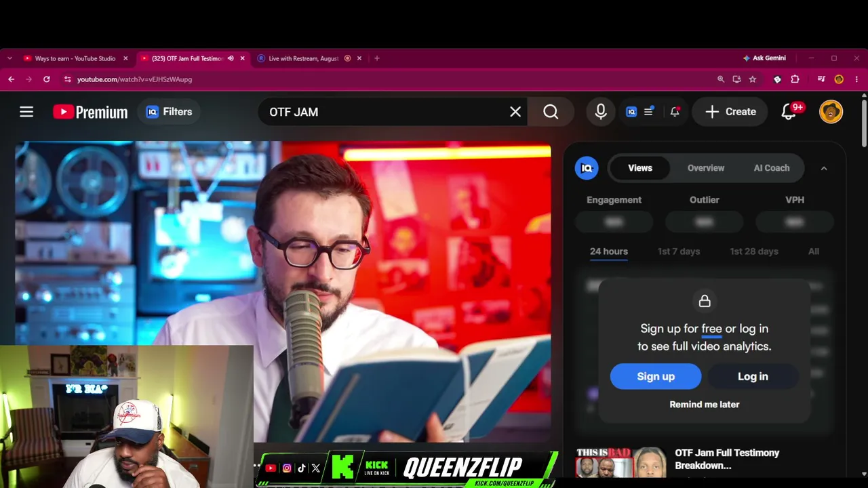View site information icon in address bar
Viewport: 868px width, 488px height.
tap(67, 79)
